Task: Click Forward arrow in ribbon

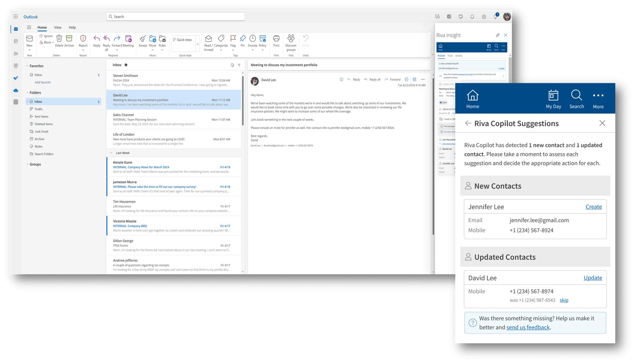Action: click(x=117, y=39)
